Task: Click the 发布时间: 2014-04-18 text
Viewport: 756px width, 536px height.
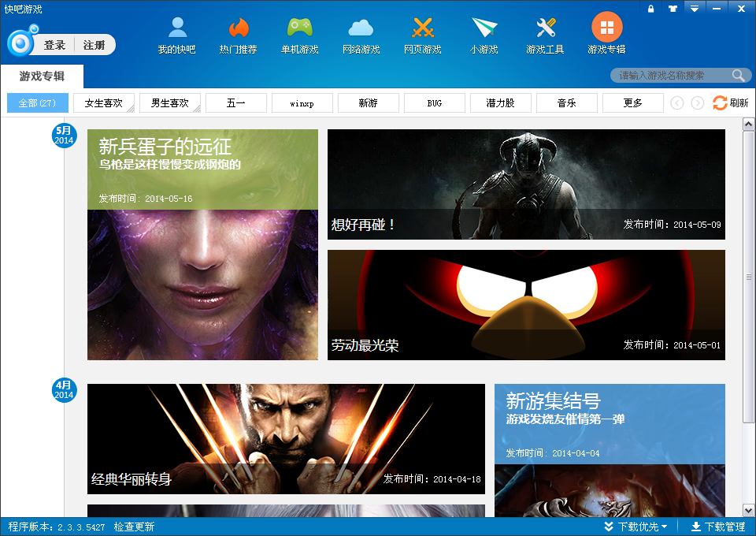Action: [x=432, y=479]
